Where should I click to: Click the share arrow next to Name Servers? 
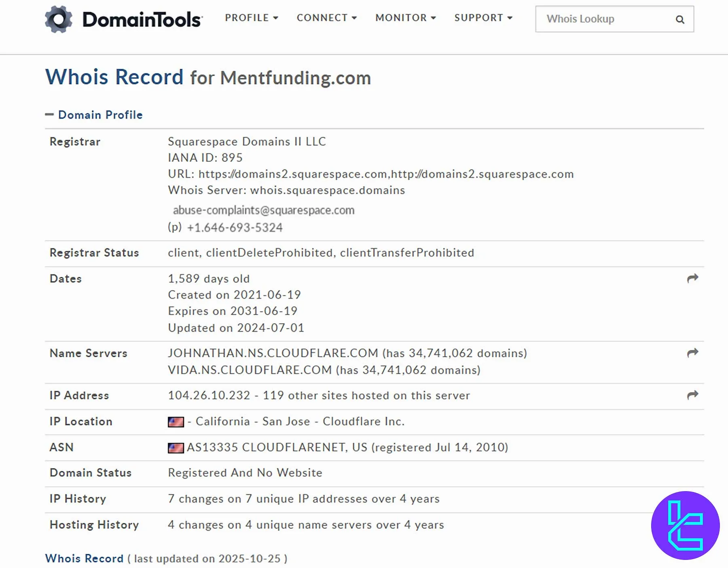(693, 352)
